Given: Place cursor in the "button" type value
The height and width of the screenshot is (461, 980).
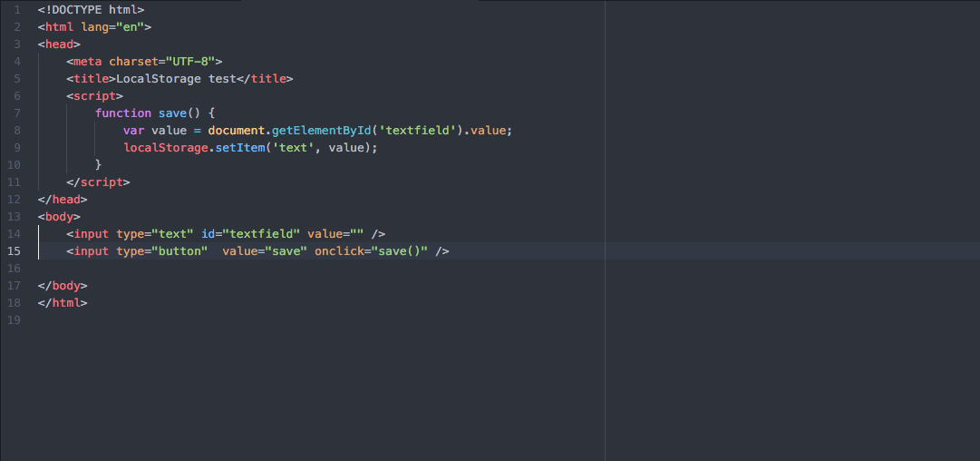Looking at the screenshot, I should (180, 250).
